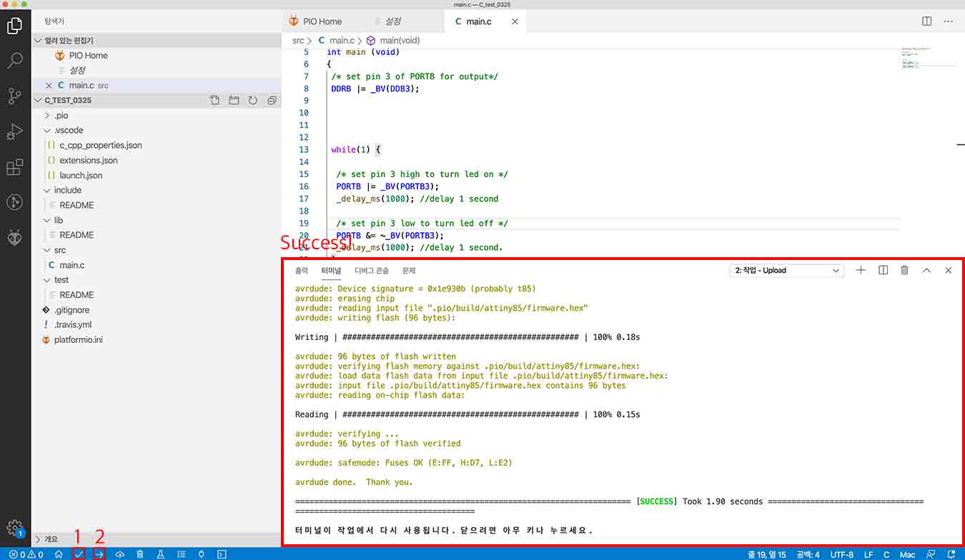Open the test/timeline icon in the activity bar

point(14,202)
